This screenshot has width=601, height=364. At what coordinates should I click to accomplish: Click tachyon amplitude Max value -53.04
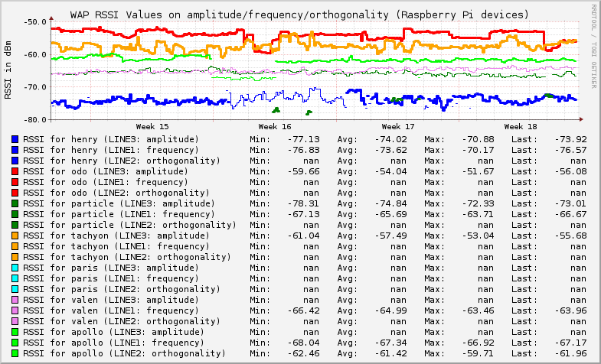(478, 236)
